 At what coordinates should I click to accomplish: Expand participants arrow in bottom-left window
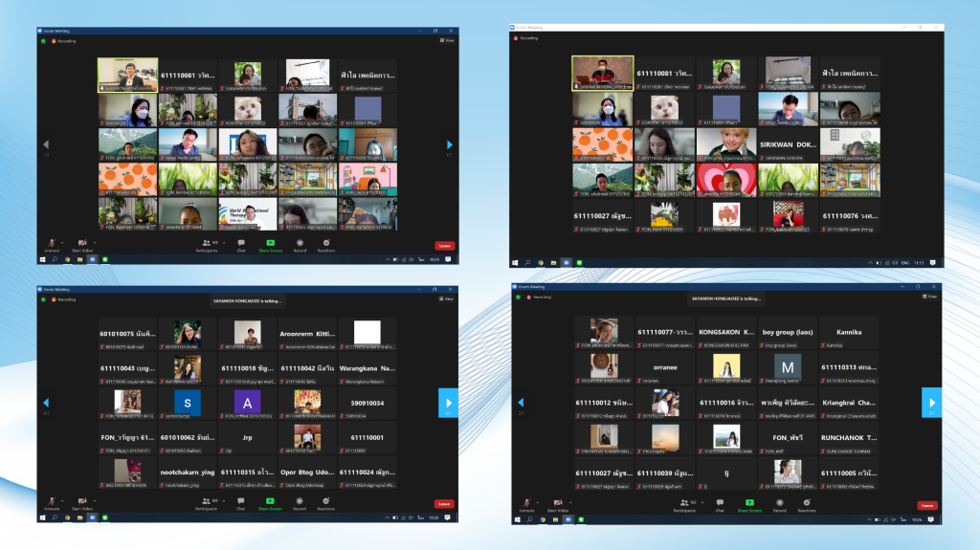click(224, 500)
